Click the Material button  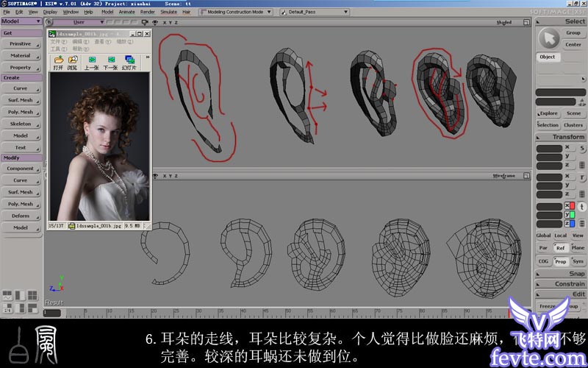tap(21, 56)
